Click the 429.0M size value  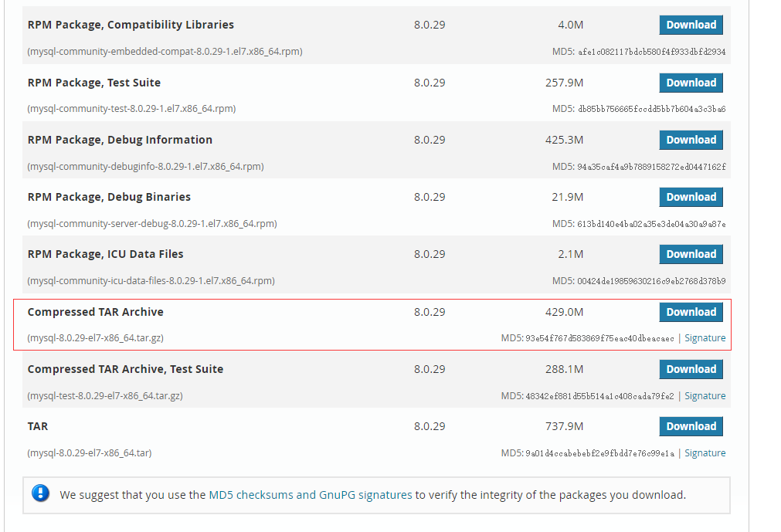565,312
